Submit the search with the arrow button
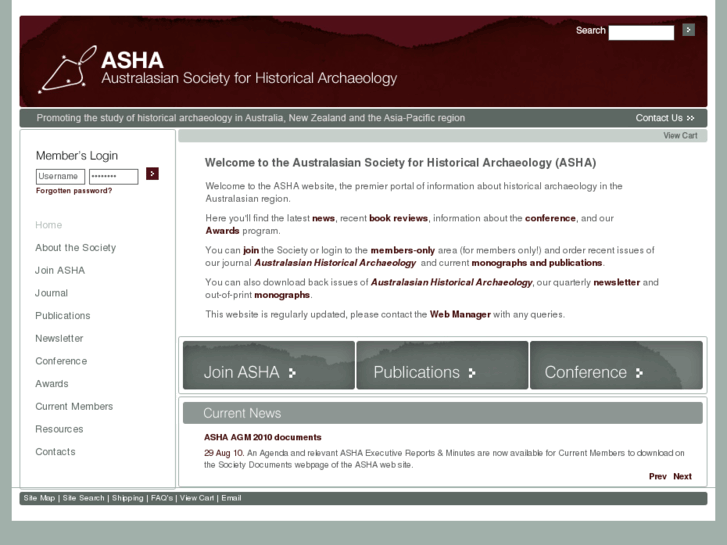Viewport: 727px width, 545px height. [x=688, y=30]
